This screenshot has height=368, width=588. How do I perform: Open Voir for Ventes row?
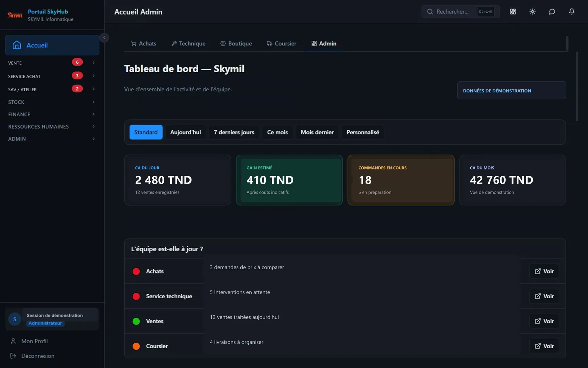tap(544, 321)
